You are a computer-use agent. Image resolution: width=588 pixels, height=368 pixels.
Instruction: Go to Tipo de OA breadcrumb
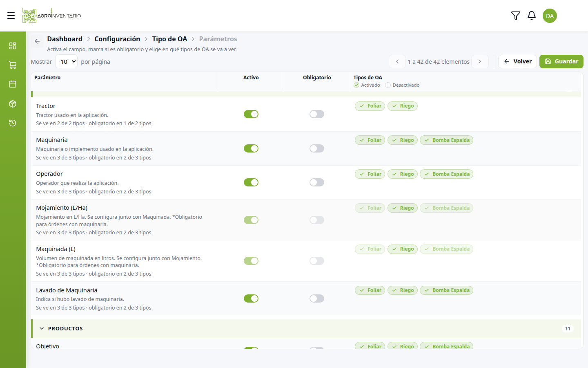coord(169,39)
